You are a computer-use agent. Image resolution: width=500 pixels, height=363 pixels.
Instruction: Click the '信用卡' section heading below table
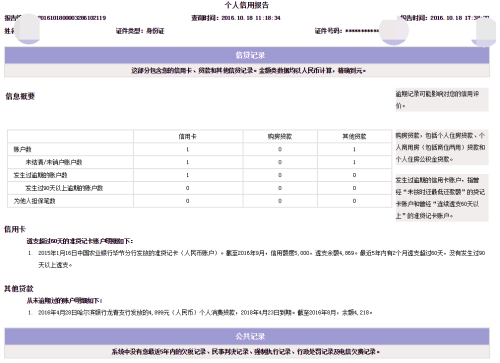pos(15,229)
